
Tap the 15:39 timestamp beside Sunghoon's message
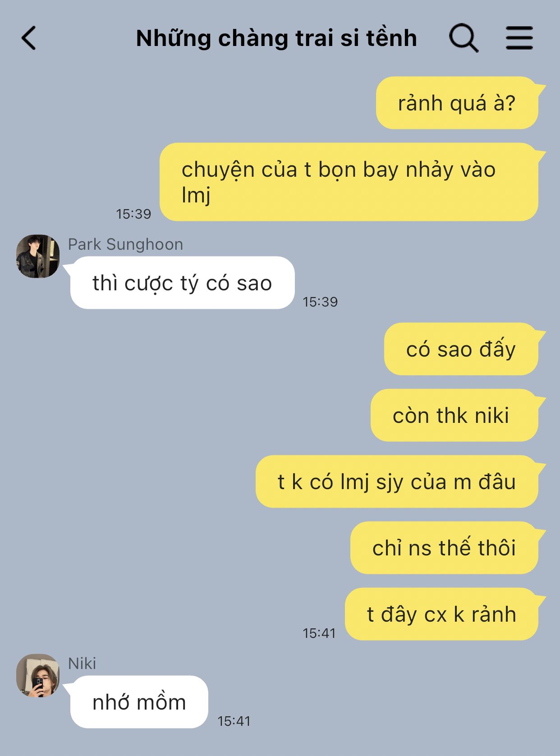pyautogui.click(x=320, y=302)
